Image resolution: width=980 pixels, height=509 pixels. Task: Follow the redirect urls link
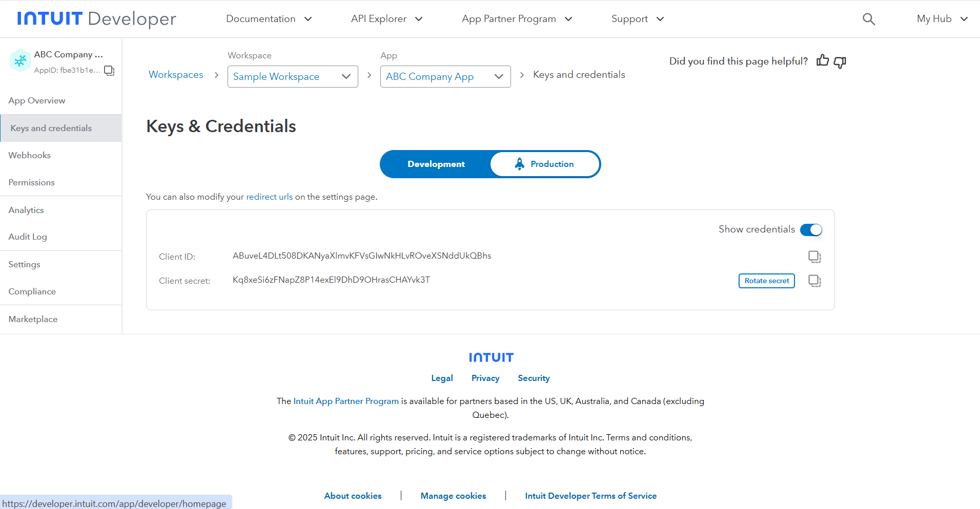(x=269, y=197)
